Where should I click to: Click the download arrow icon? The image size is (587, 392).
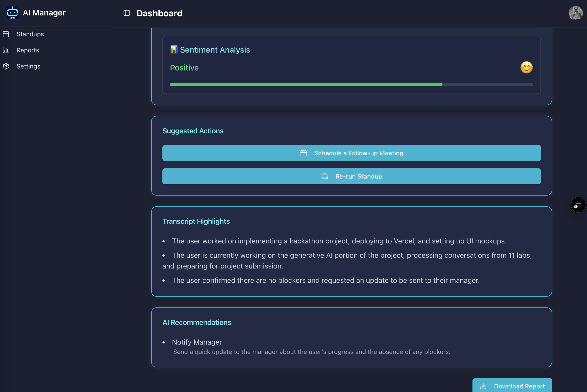click(x=483, y=386)
